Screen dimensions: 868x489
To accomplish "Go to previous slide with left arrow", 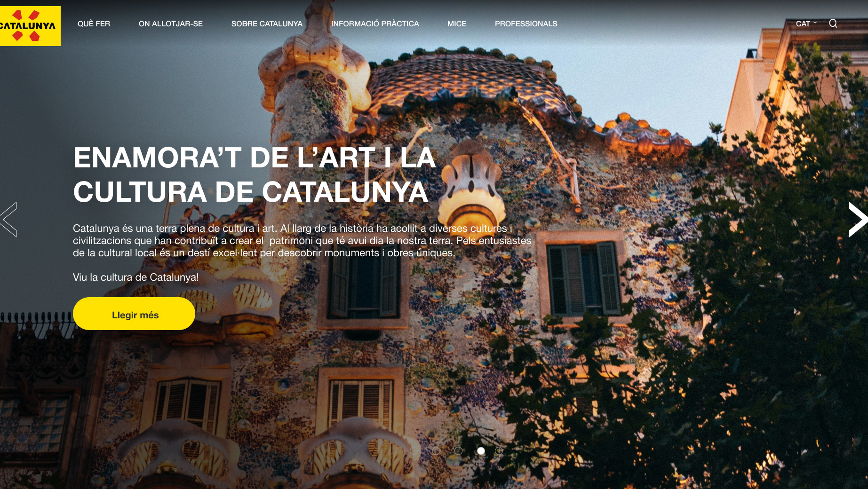I will 9,220.
